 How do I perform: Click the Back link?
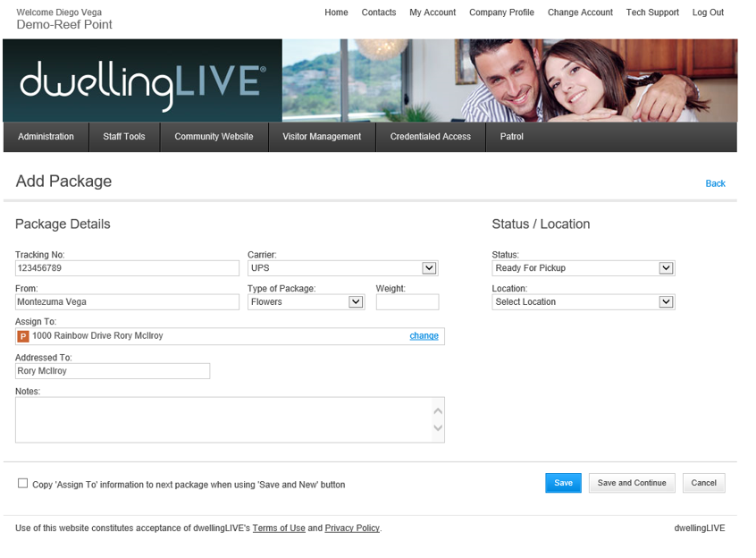pos(715,183)
